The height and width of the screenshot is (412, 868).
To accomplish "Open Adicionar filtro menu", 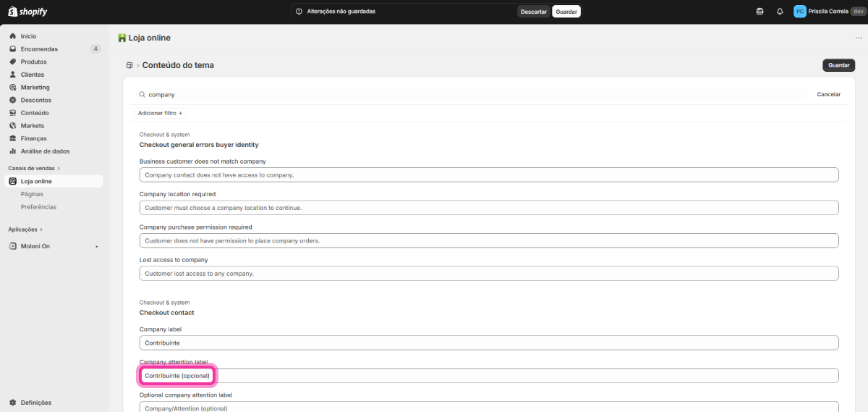I will (x=161, y=113).
